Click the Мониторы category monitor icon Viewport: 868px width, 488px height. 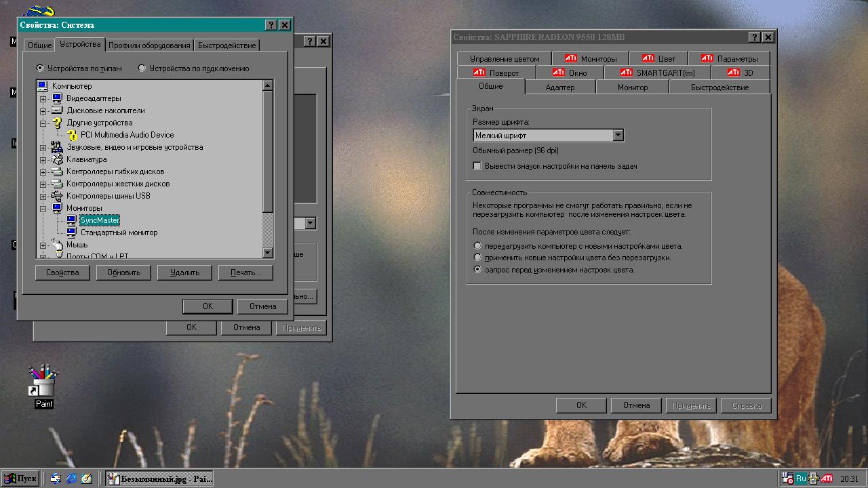(57, 208)
